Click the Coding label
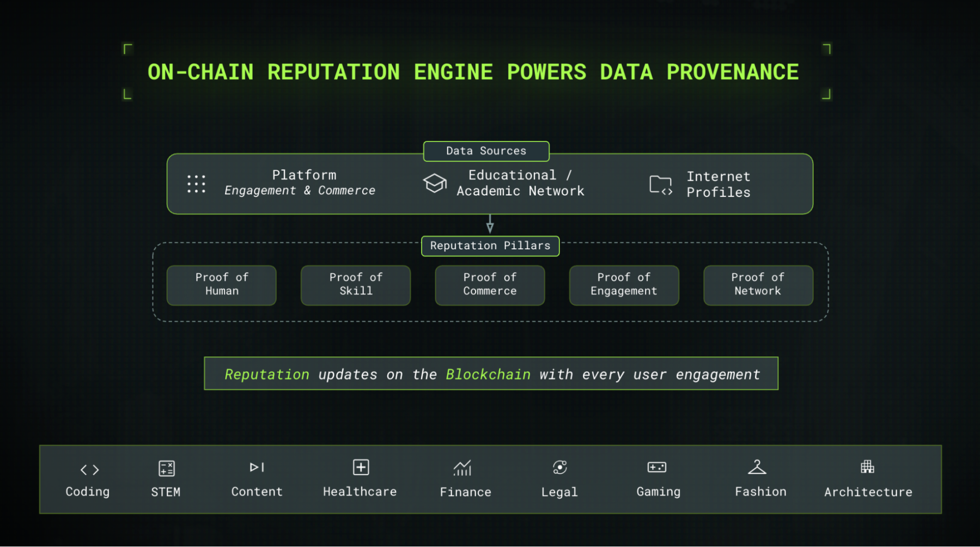This screenshot has width=980, height=547. pos(88,492)
